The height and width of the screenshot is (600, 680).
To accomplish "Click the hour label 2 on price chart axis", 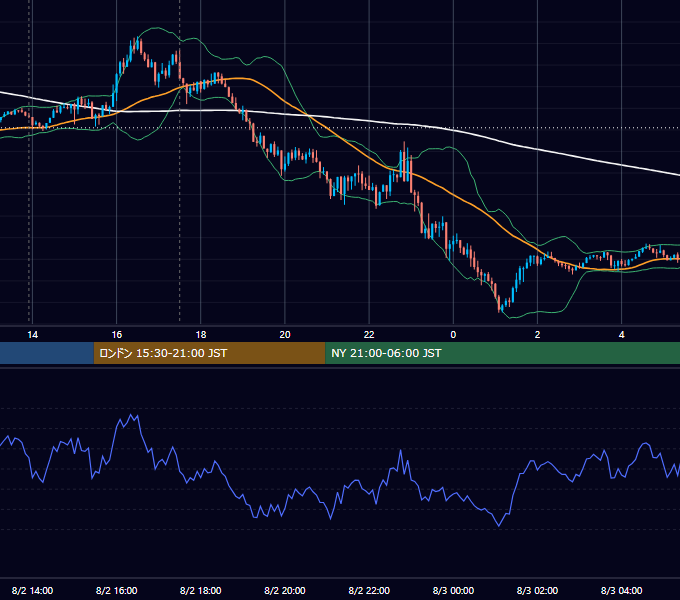I will click(537, 335).
